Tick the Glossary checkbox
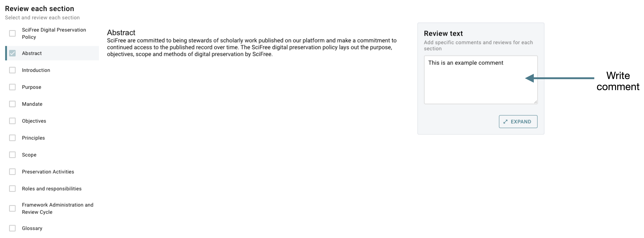This screenshot has width=644, height=238. point(12,228)
